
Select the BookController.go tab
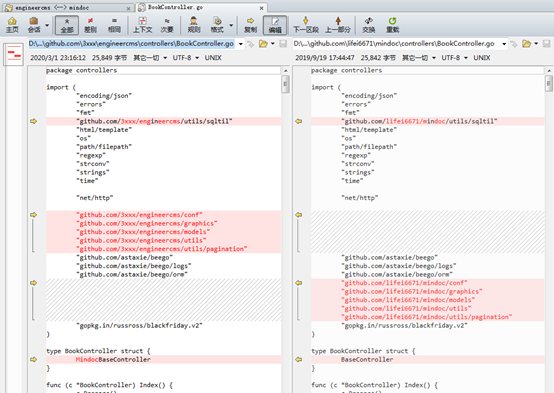(201, 7)
